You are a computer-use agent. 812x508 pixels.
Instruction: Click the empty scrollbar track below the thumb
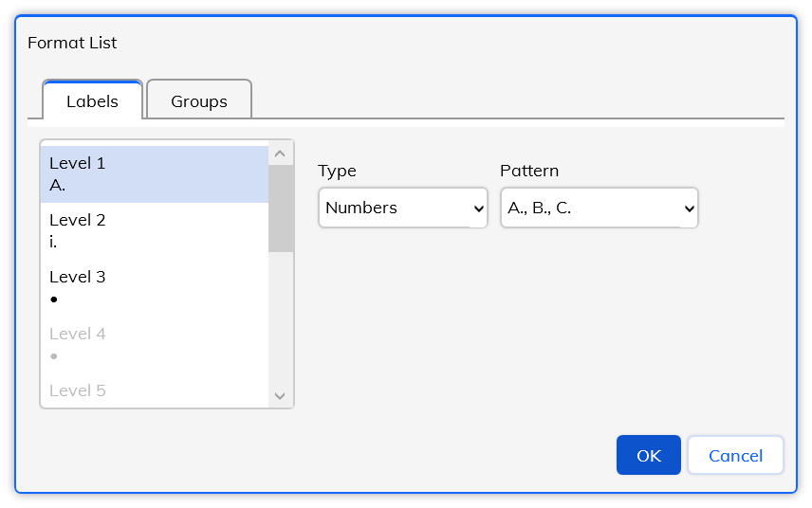pyautogui.click(x=281, y=318)
